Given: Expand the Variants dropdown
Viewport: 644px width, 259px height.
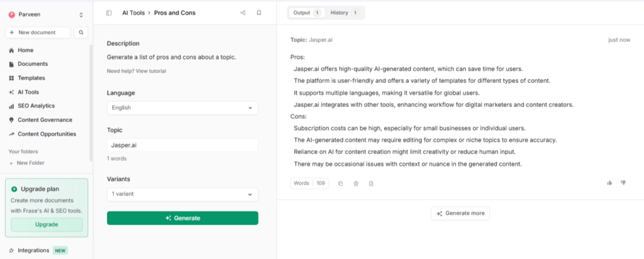Looking at the screenshot, I should (x=182, y=194).
